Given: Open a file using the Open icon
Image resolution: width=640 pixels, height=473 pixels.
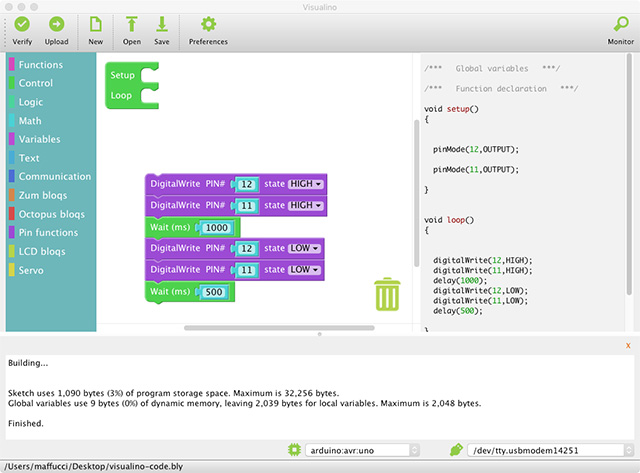Looking at the screenshot, I should click(x=132, y=24).
